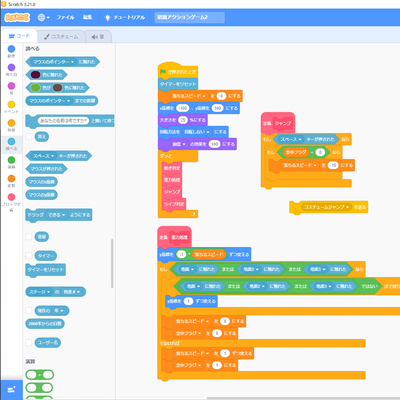Open the コスチュームジャンプ broadcast dropdown
Viewport: 400px width, 400px height.
point(327,207)
